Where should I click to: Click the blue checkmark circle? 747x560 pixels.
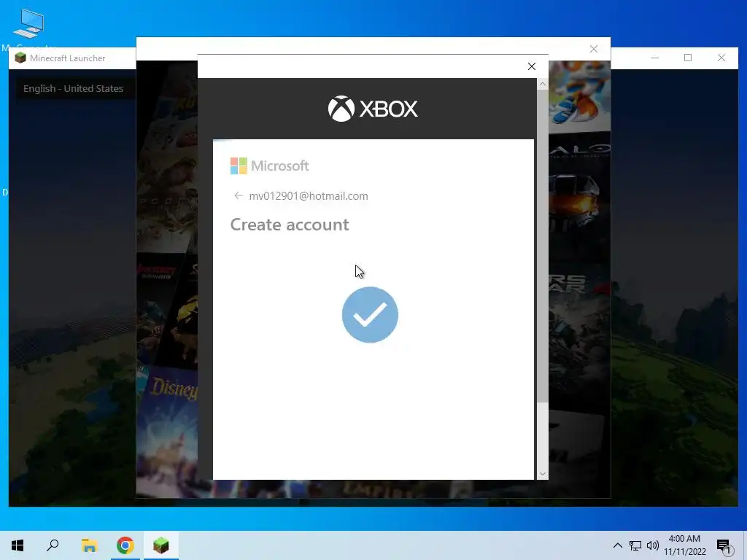click(x=370, y=315)
